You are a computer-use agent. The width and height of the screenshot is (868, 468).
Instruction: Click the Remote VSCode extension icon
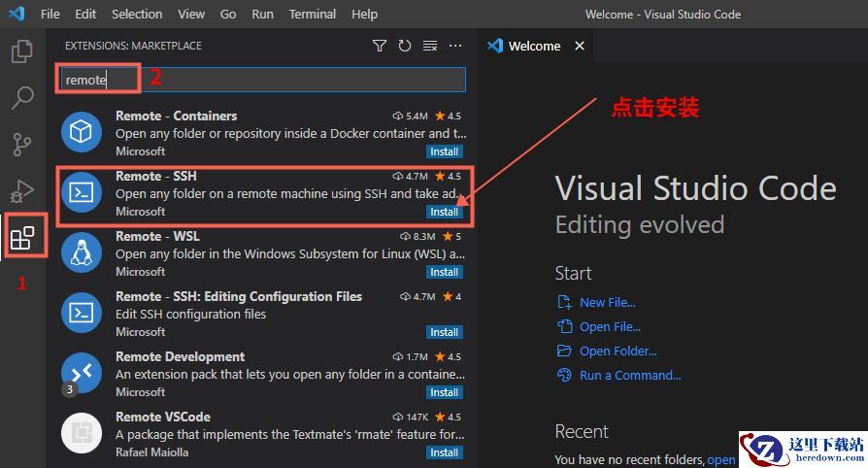click(x=82, y=433)
